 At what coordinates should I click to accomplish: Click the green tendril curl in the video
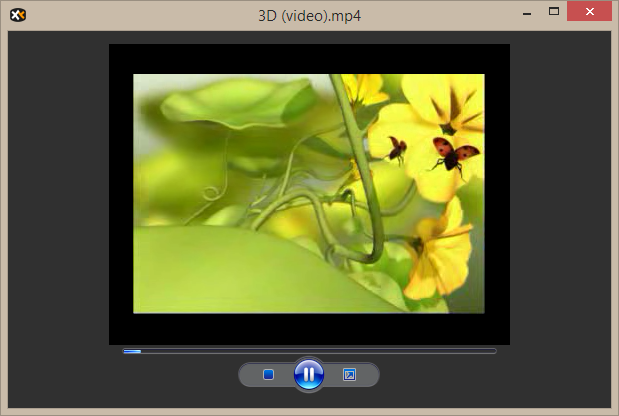(213, 189)
